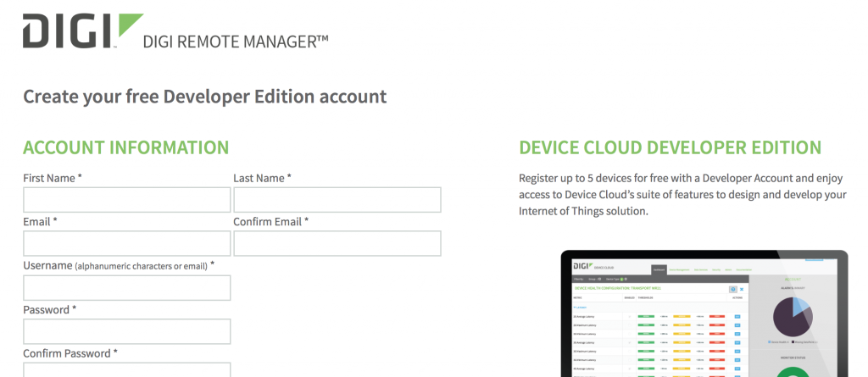The height and width of the screenshot is (377, 868).
Task: Click the Username input field
Action: tap(127, 288)
